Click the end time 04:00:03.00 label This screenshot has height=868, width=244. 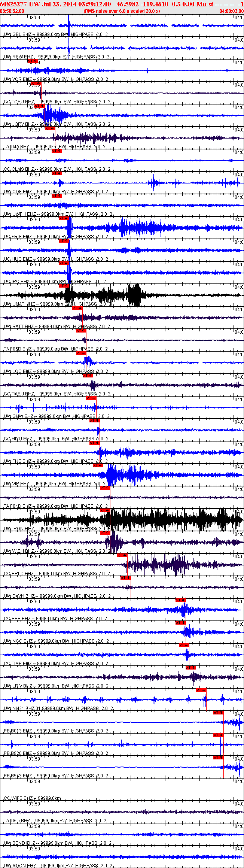click(x=232, y=11)
